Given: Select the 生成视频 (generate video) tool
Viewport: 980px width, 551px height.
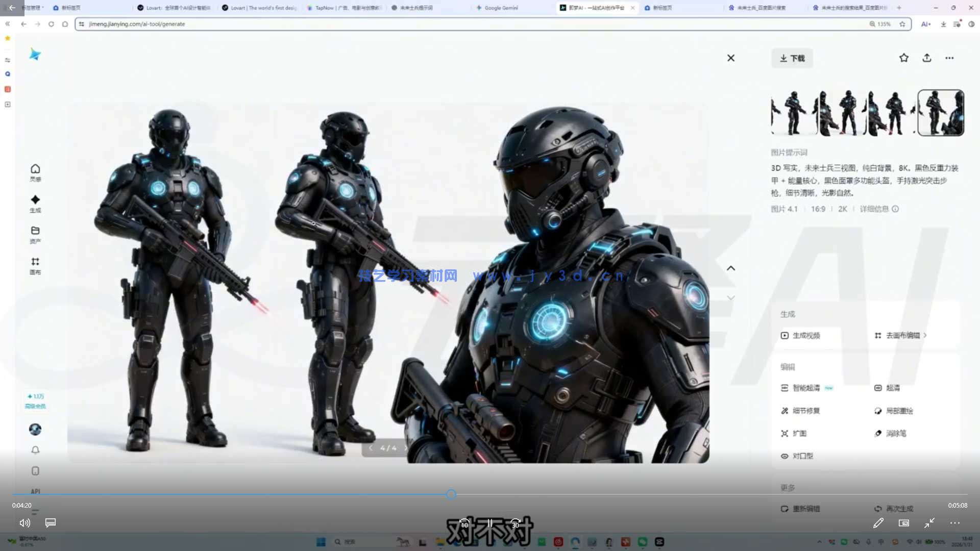Looking at the screenshot, I should click(805, 336).
